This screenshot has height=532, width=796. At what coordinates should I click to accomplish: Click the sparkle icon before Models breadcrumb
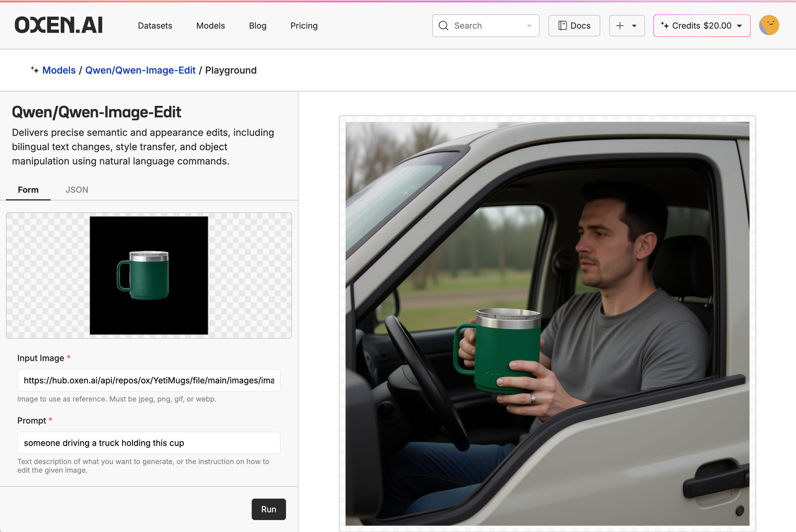35,70
